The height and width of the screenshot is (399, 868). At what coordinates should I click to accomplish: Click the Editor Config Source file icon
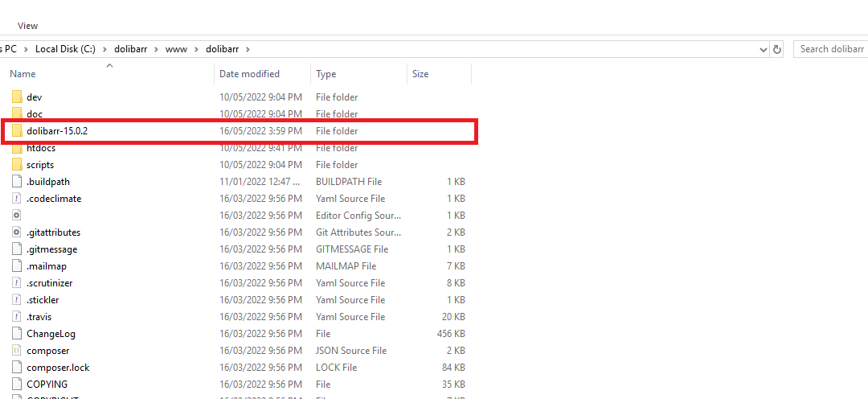[x=17, y=215]
